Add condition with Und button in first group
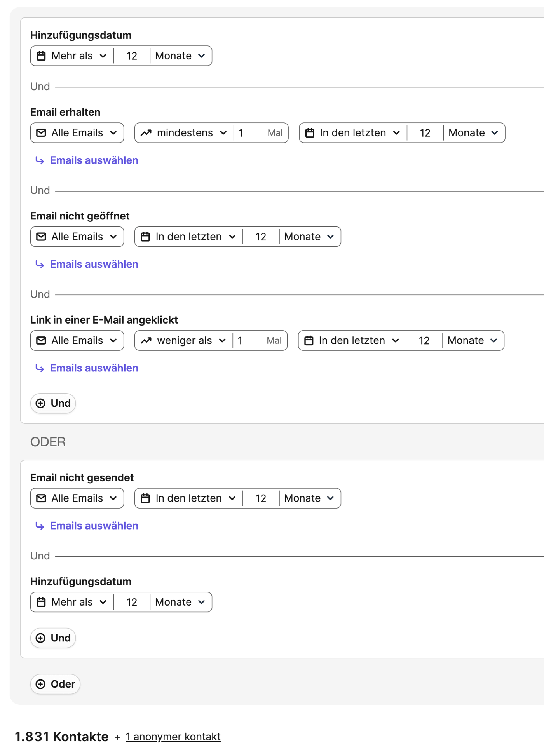 click(x=53, y=403)
